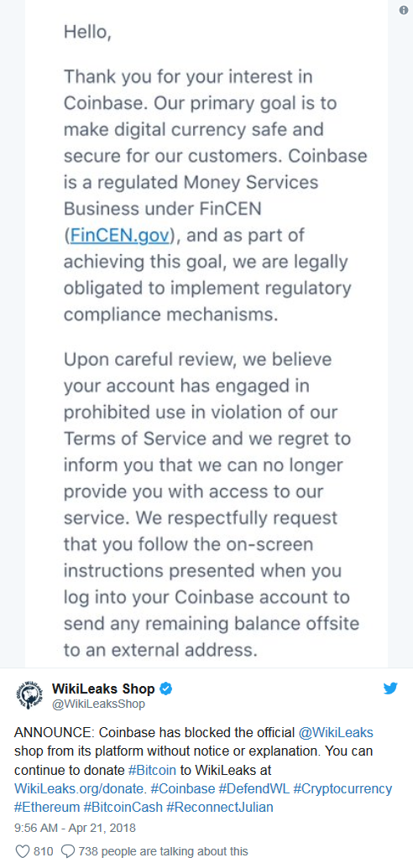Open the #Bitcoin hashtag

(x=152, y=770)
